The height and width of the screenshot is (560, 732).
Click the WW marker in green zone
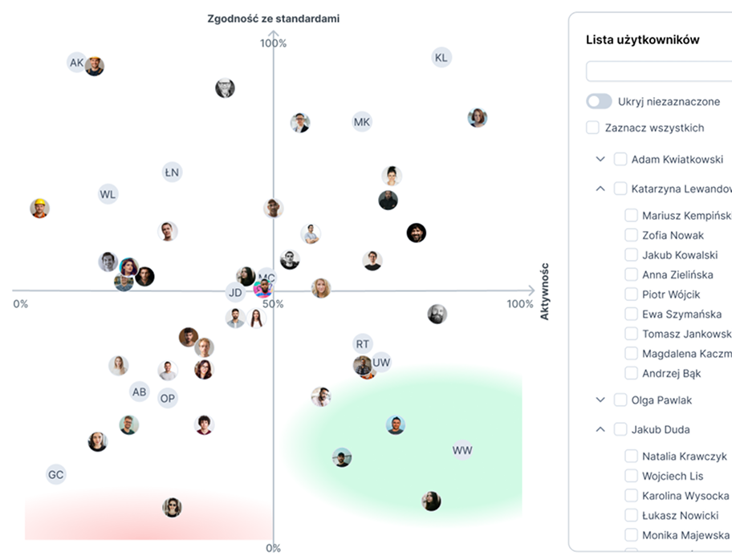point(462,450)
